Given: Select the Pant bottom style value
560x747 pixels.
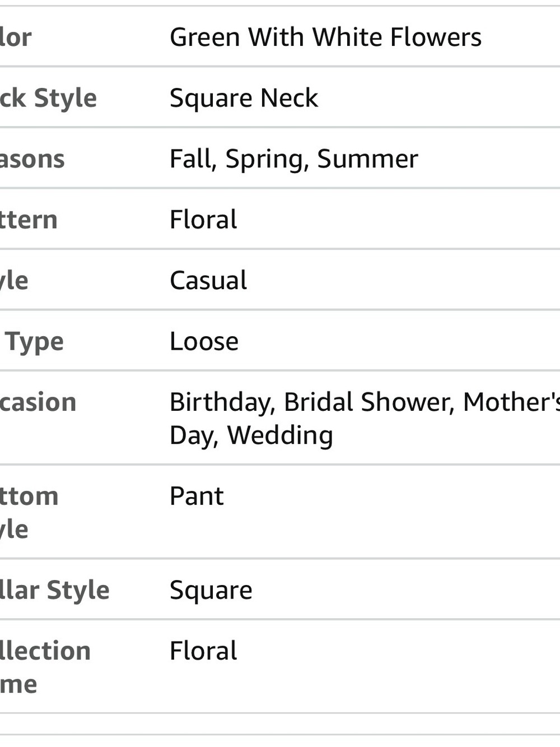Looking at the screenshot, I should click(x=197, y=497).
